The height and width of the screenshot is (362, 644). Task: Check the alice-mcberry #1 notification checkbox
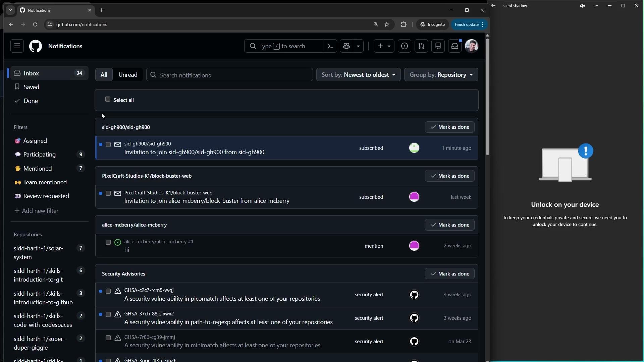(x=108, y=242)
